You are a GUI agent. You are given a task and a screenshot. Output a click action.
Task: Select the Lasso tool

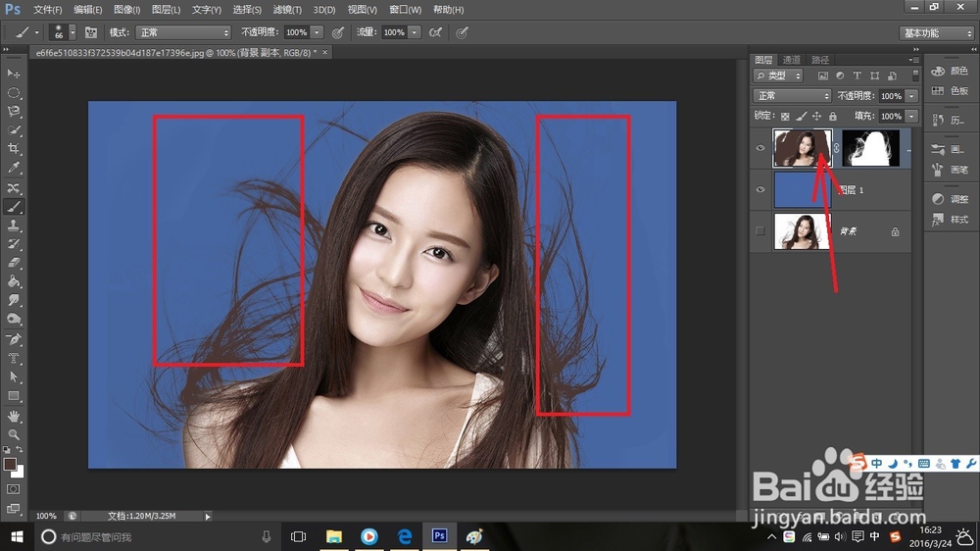14,112
